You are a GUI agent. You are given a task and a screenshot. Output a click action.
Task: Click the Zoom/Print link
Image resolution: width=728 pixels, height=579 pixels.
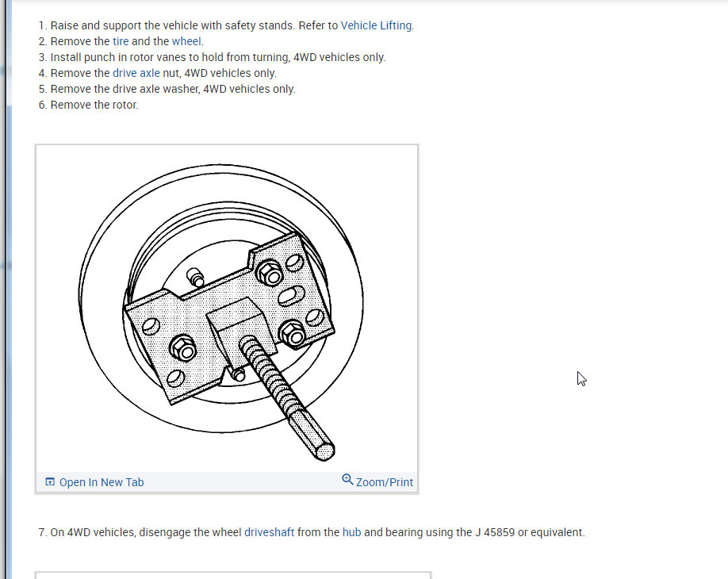pyautogui.click(x=385, y=482)
